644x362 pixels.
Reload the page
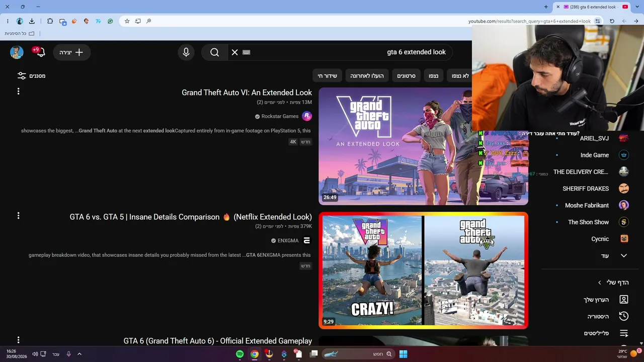612,21
